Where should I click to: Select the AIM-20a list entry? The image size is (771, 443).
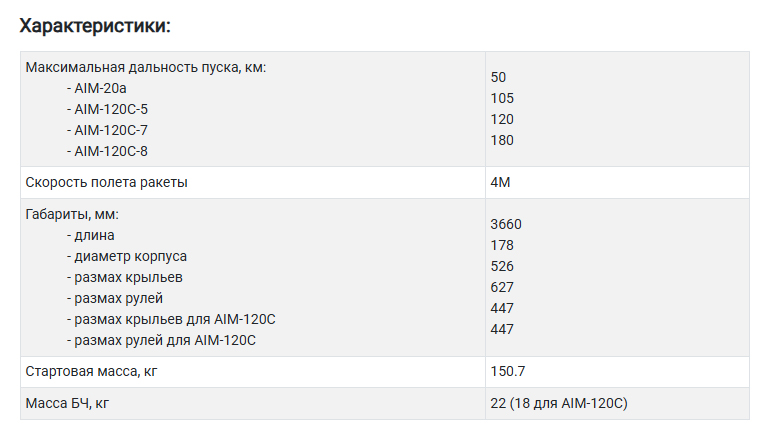tap(101, 88)
